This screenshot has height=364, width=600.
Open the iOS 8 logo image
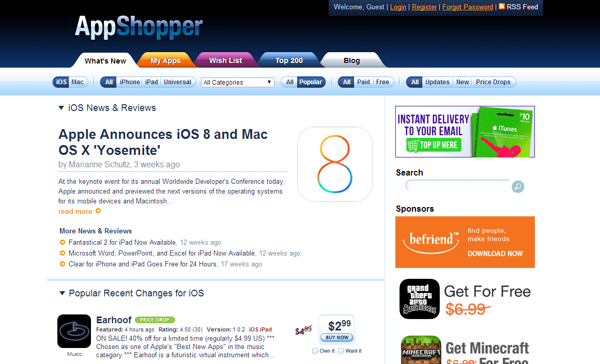[x=335, y=164]
